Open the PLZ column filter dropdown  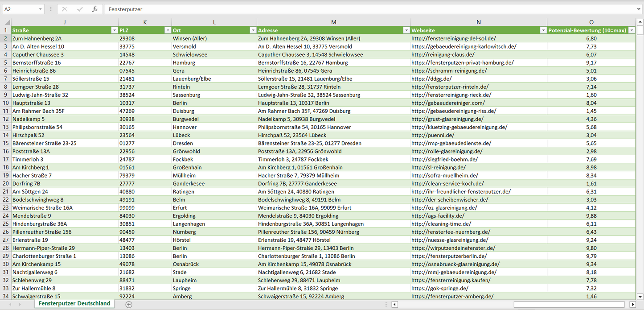[x=168, y=30]
